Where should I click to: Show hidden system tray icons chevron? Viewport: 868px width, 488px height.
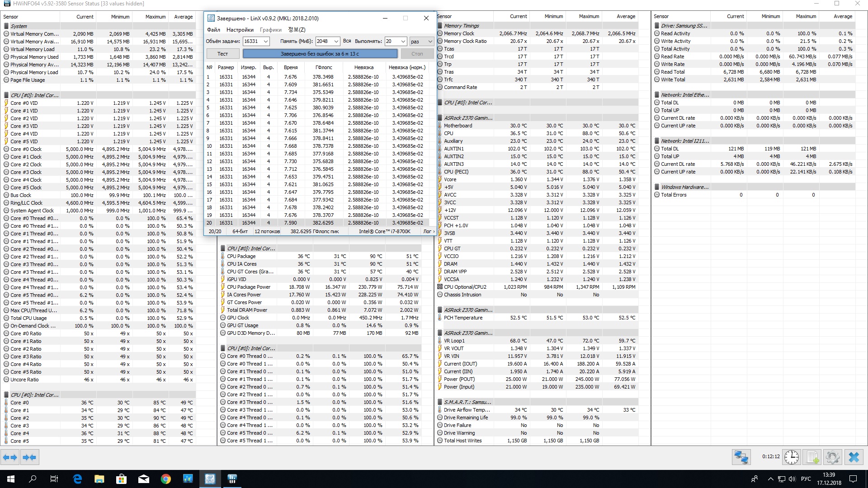(770, 479)
